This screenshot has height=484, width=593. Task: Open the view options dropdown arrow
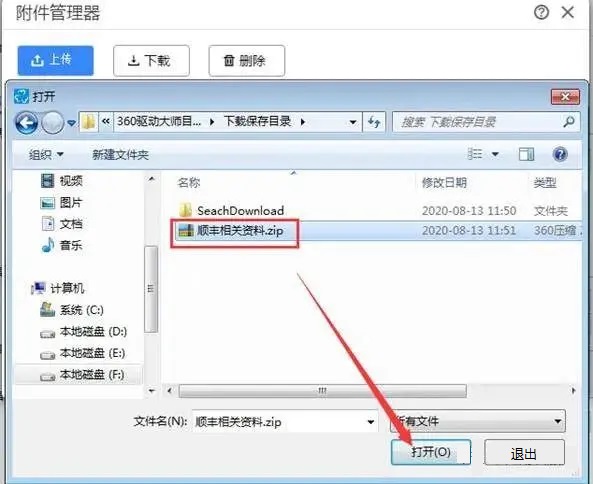click(x=495, y=154)
